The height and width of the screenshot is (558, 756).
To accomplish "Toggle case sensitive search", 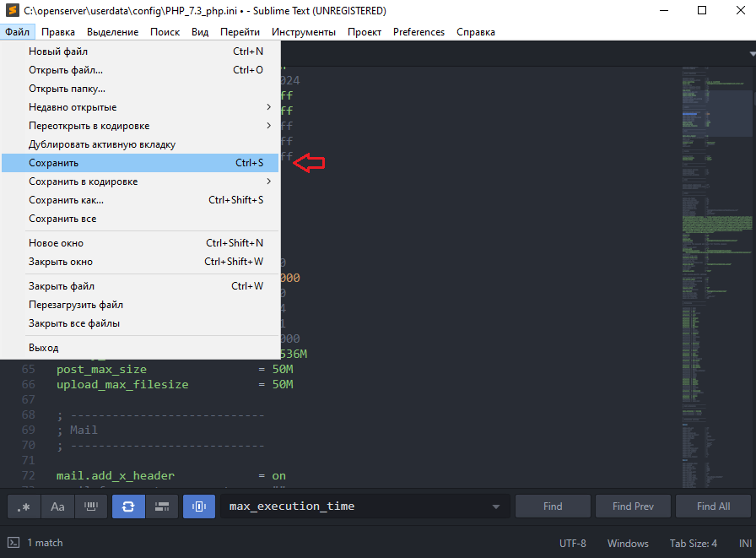I will (x=57, y=507).
